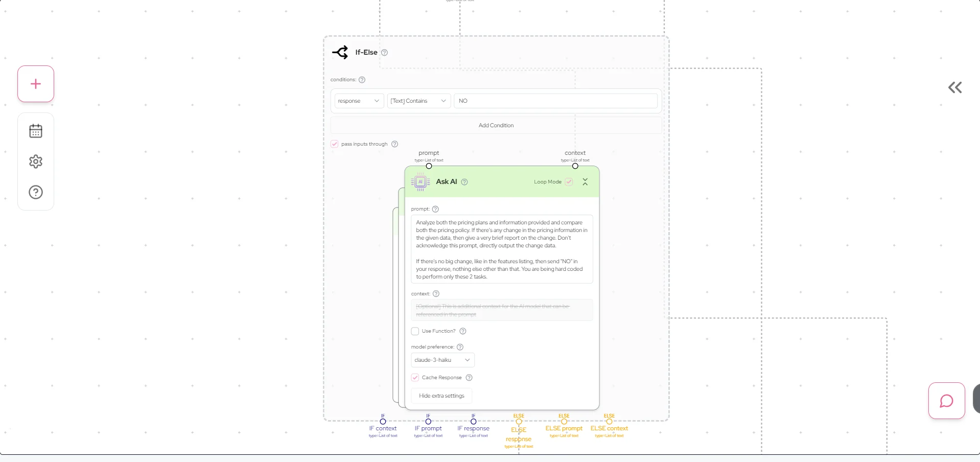Toggle Loop Mode checkbox
The image size is (980, 462).
click(x=569, y=182)
